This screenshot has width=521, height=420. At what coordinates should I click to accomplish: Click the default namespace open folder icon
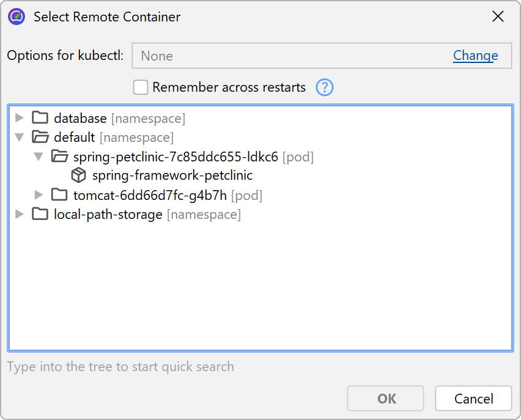(x=40, y=138)
